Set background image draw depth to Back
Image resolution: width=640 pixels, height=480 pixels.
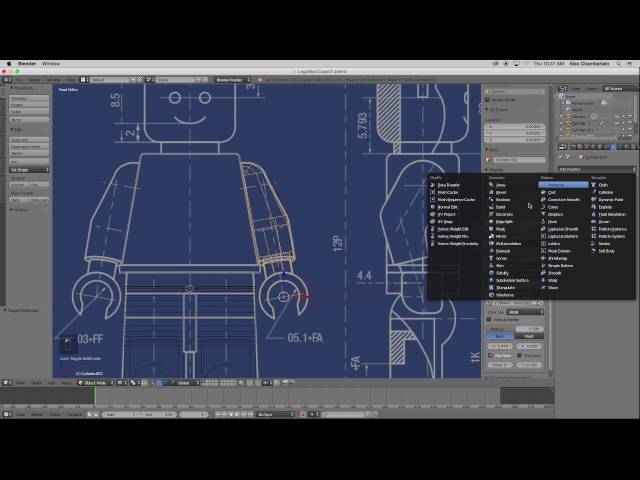click(x=500, y=336)
